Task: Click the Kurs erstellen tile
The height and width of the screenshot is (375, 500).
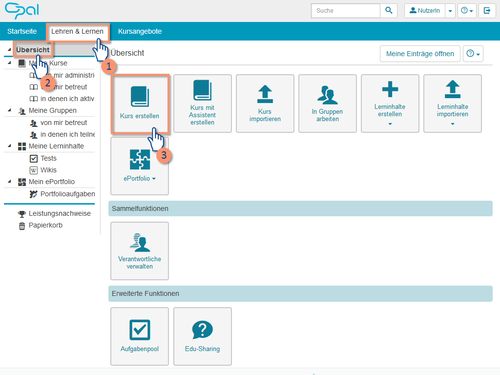Action: click(140, 104)
